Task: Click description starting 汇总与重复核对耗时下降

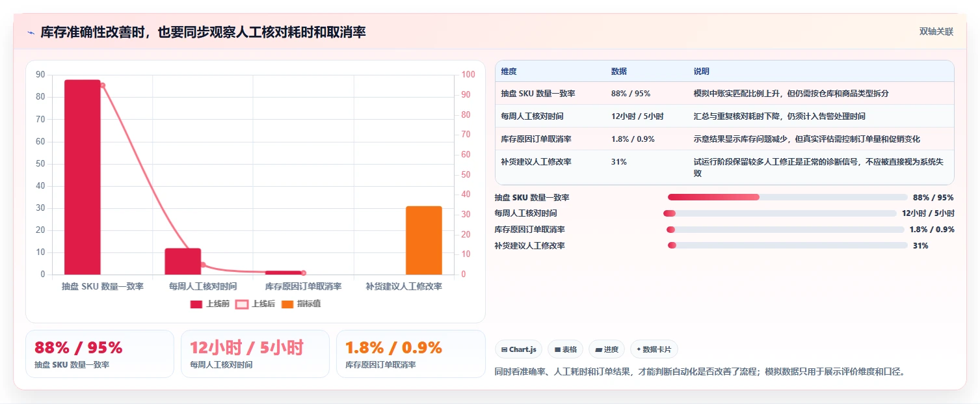Action: 780,116
